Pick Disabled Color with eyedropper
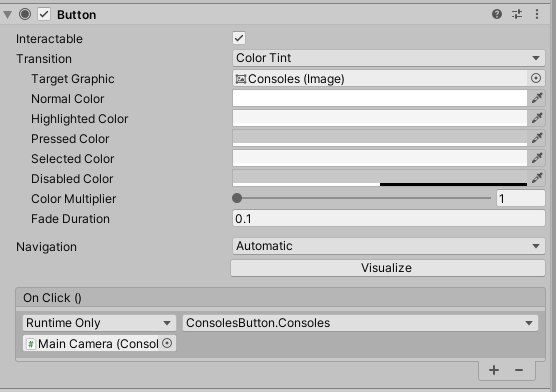This screenshot has height=392, width=556. coord(537,178)
